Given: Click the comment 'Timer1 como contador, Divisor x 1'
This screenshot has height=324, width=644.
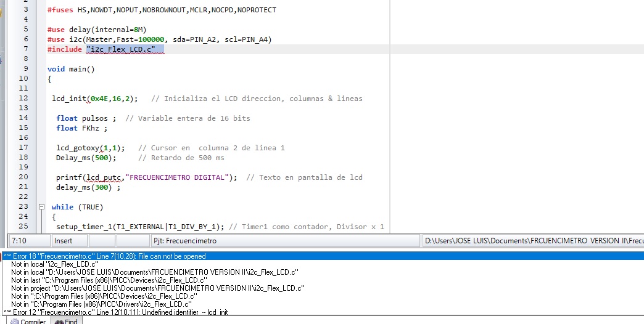Looking at the screenshot, I should [307, 227].
